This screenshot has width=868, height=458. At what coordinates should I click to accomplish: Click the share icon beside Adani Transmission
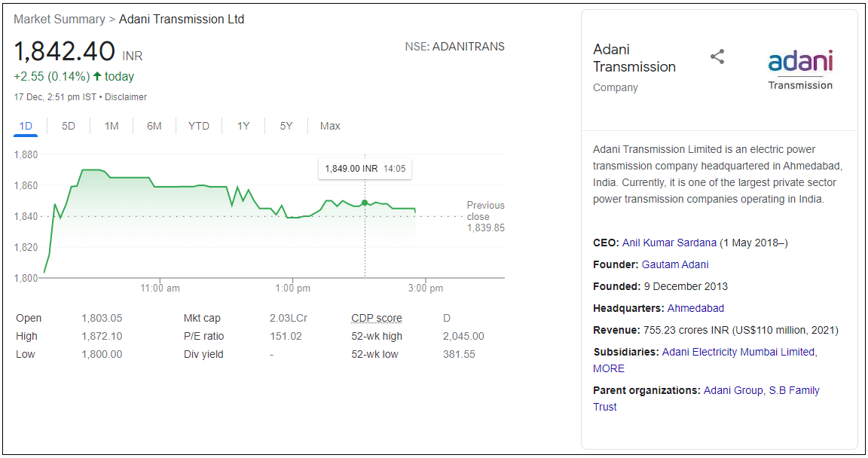point(717,56)
